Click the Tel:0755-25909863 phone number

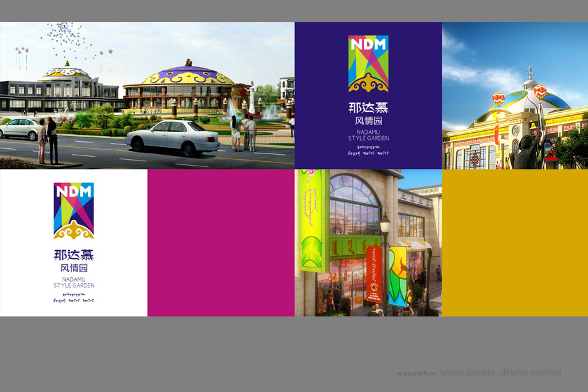467,373
